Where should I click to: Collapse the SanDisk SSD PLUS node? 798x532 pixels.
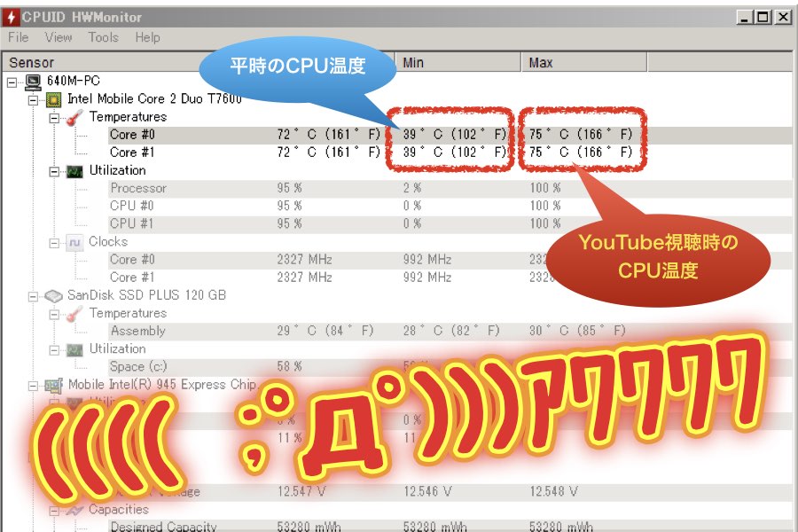pyautogui.click(x=33, y=296)
